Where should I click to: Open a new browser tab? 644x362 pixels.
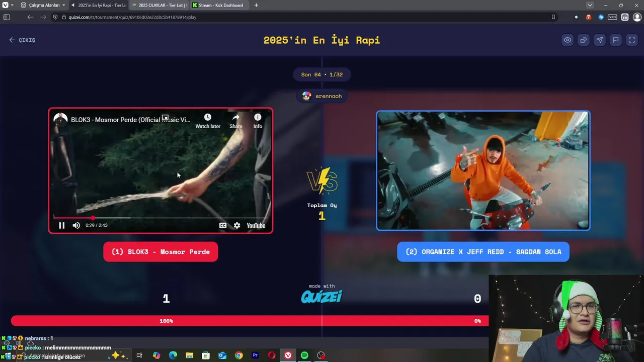pyautogui.click(x=256, y=5)
